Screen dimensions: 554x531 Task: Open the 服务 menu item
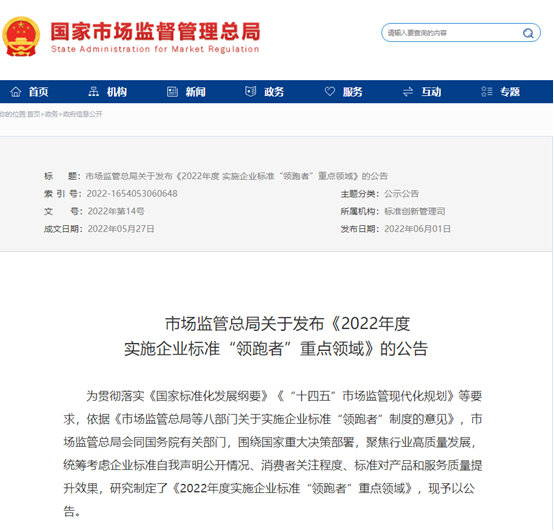coord(353,92)
